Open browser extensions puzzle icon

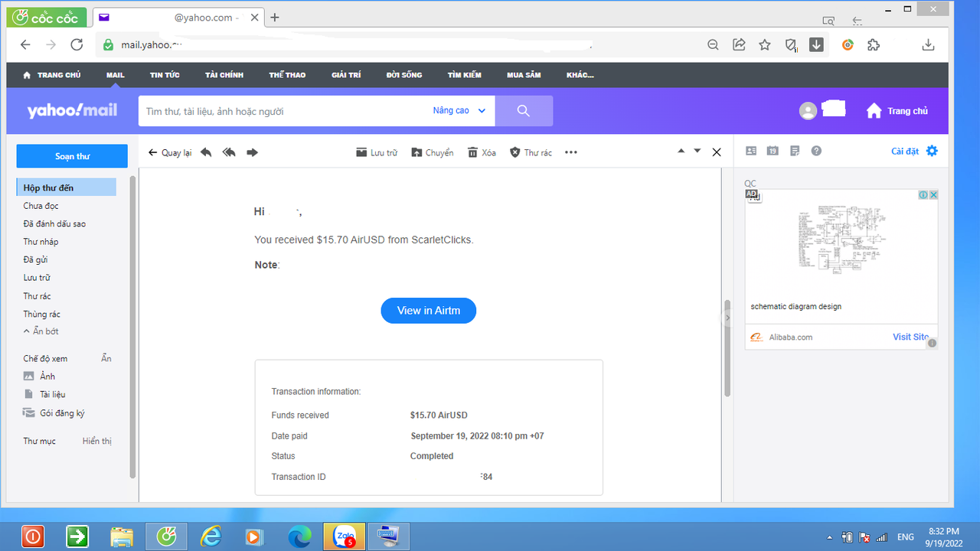pyautogui.click(x=874, y=44)
